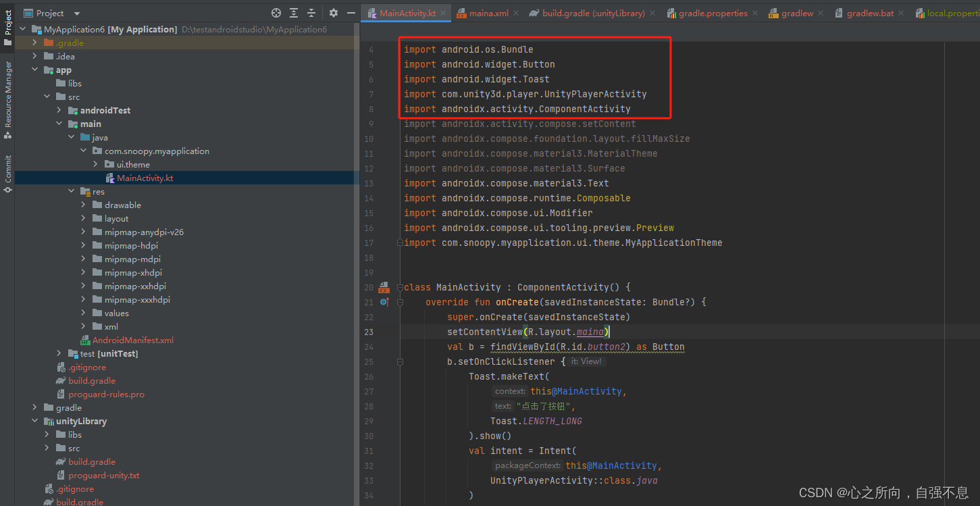Select AndroidManifest.xml in the project tree

pyautogui.click(x=132, y=340)
